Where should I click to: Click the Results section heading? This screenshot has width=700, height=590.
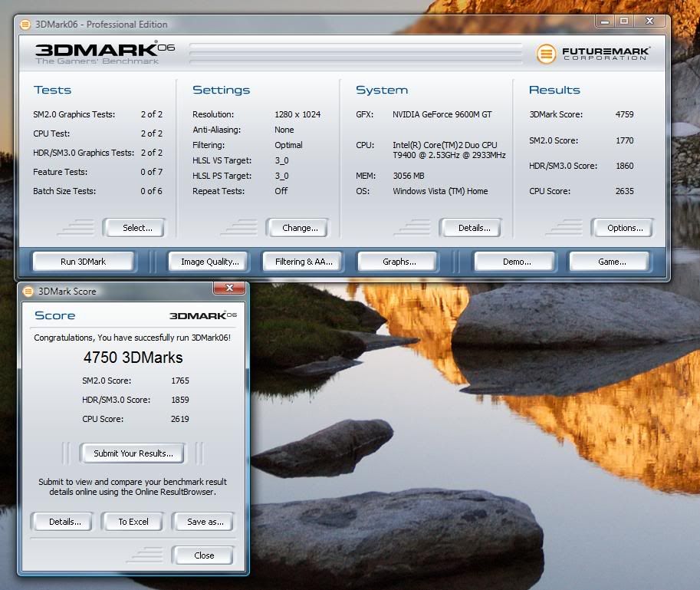click(554, 90)
